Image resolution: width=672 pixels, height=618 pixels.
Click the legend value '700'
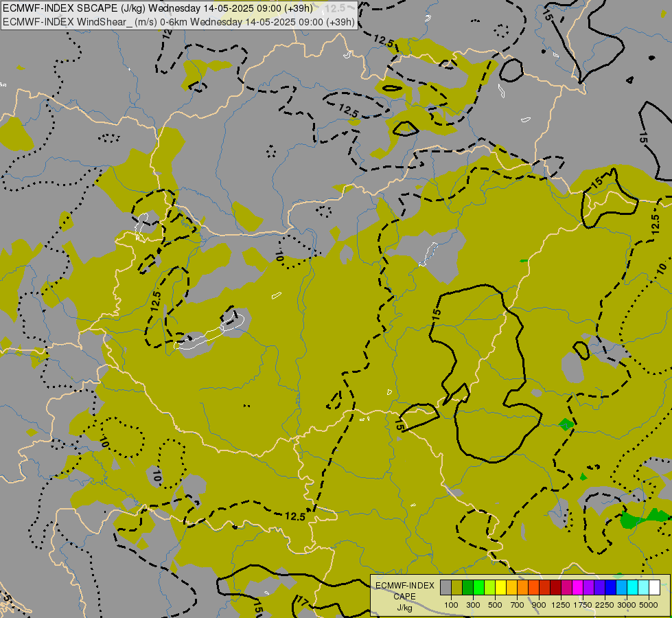point(518,605)
